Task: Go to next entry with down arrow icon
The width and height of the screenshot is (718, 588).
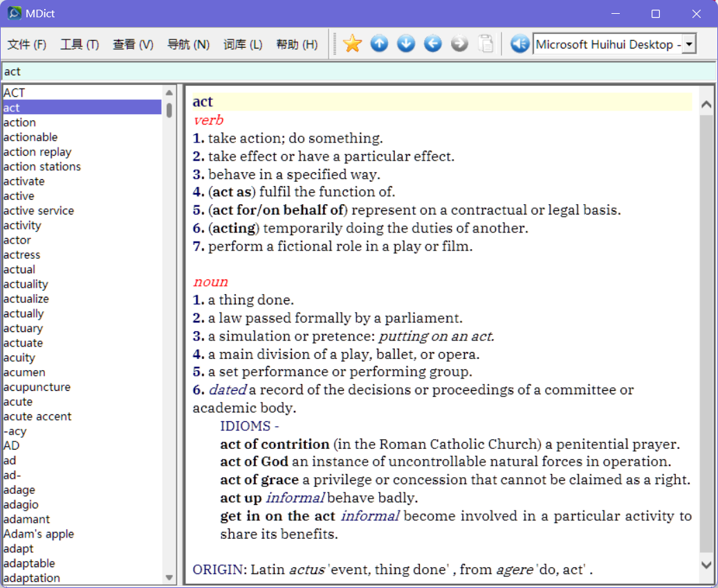Action: coord(406,44)
